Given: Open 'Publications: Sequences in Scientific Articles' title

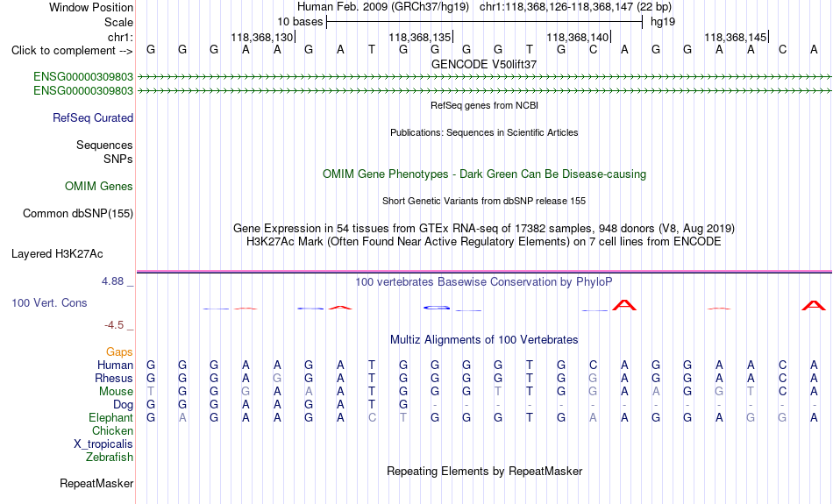Looking at the screenshot, I should tap(484, 132).
